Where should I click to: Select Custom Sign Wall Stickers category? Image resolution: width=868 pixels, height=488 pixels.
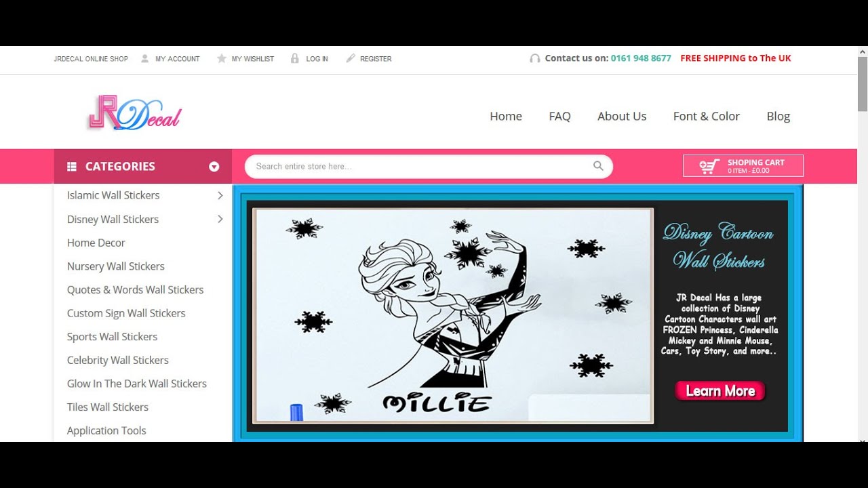pos(126,313)
